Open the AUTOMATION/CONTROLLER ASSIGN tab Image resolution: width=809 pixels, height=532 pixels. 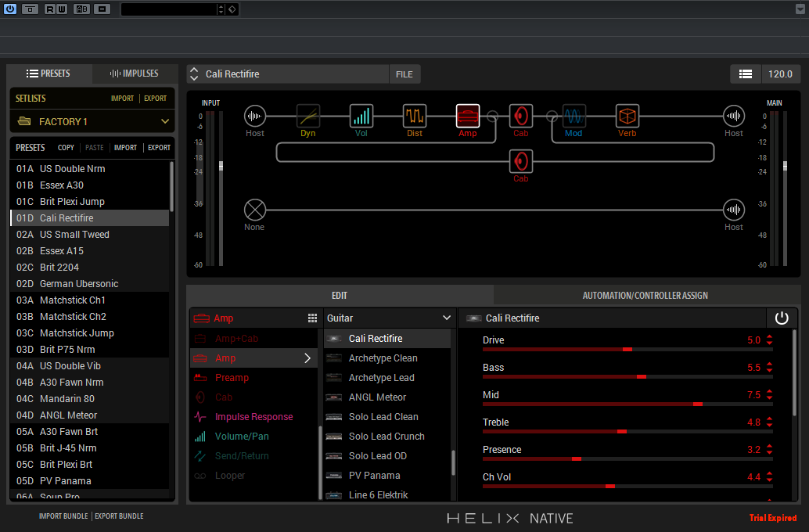645,296
